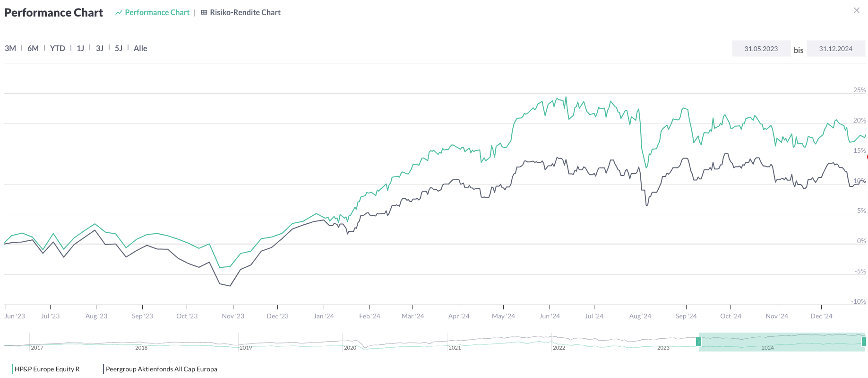This screenshot has height=378, width=868.
Task: Toggle Peergroup Aktienfonds All Cap Europa series
Action: (x=161, y=369)
